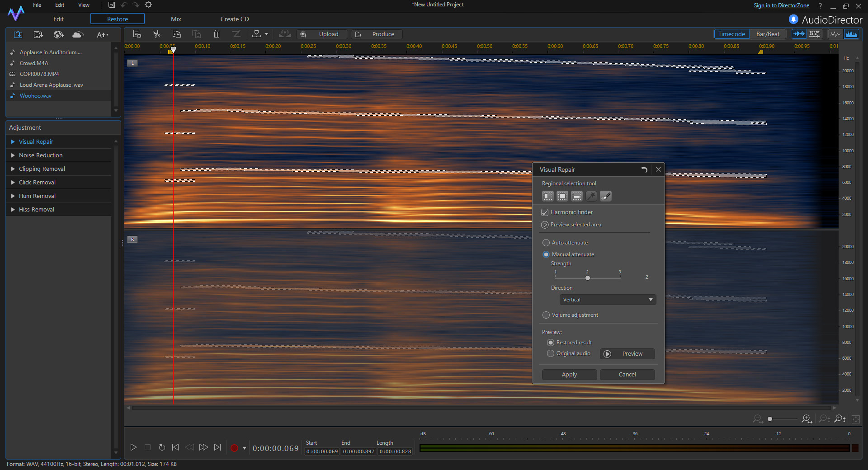Select the Volume adjustment radio button
868x470 pixels.
pyautogui.click(x=546, y=315)
